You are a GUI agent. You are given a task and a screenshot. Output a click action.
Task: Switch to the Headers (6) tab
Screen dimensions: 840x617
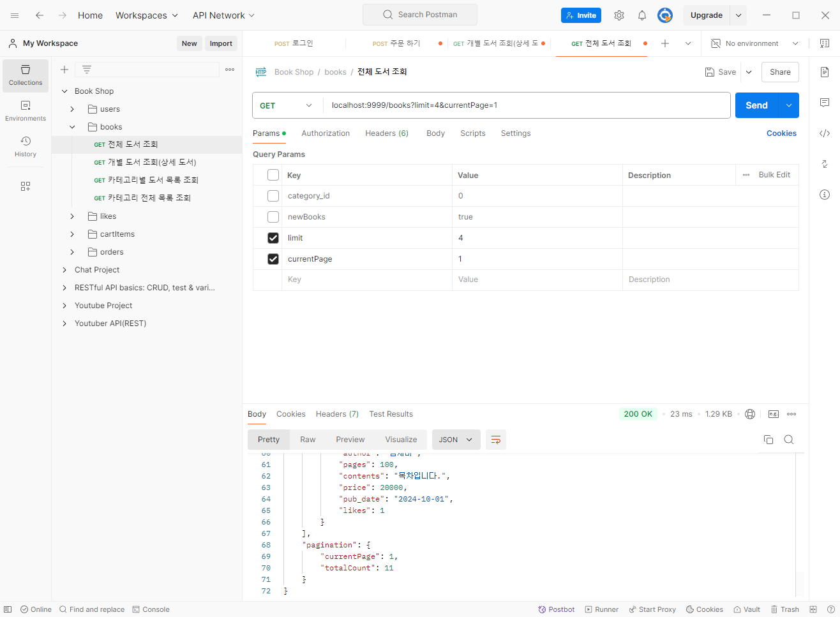(x=387, y=133)
